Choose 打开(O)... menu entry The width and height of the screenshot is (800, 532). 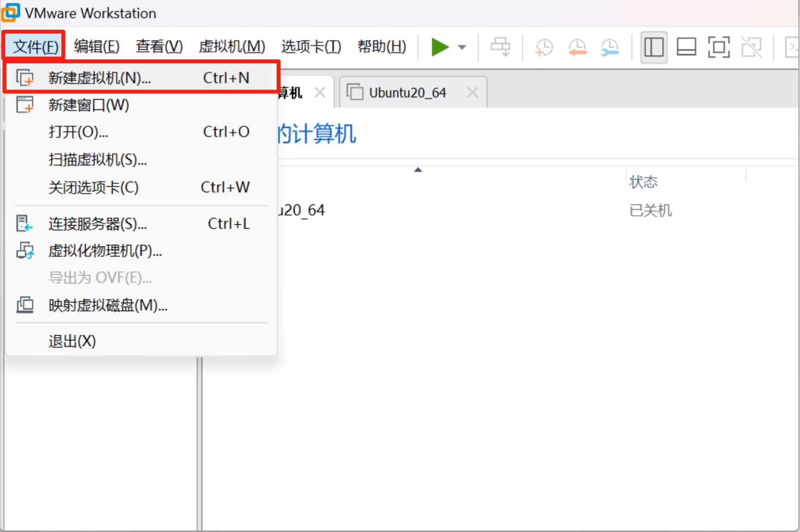(x=142, y=132)
